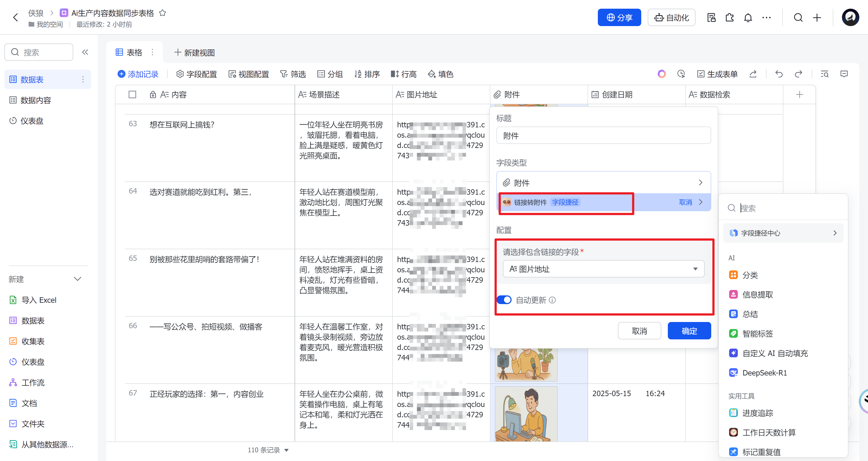Open the 表格 tab options dots
The image size is (868, 461).
153,52
